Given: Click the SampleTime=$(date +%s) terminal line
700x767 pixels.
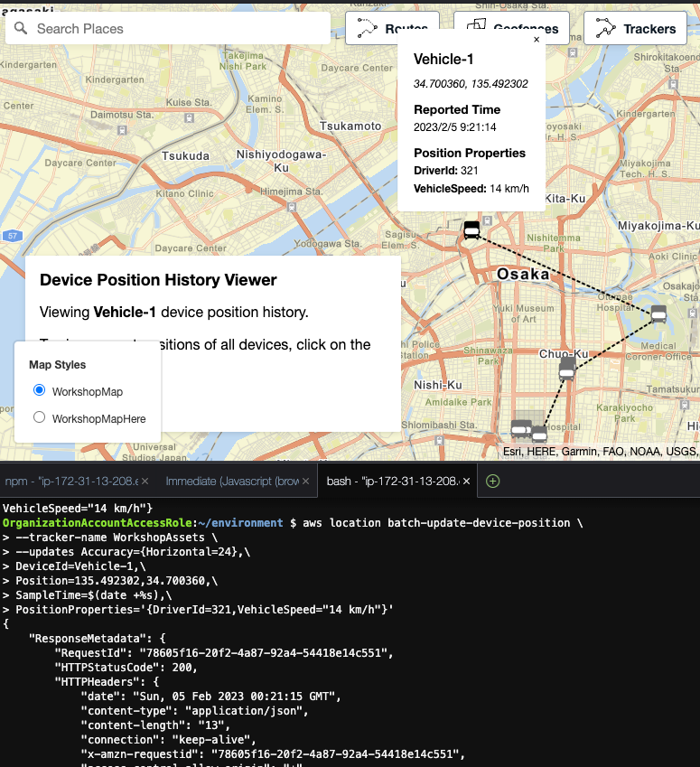Looking at the screenshot, I should tap(87, 595).
